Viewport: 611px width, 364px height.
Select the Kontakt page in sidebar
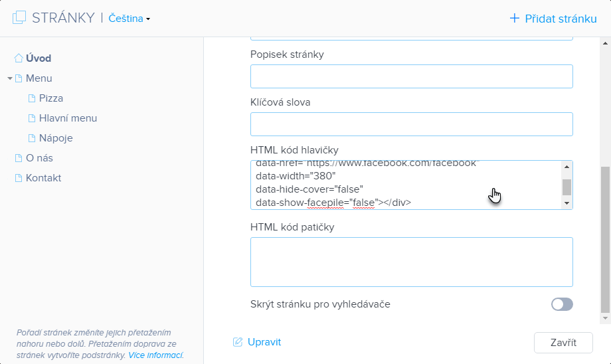[x=43, y=178]
